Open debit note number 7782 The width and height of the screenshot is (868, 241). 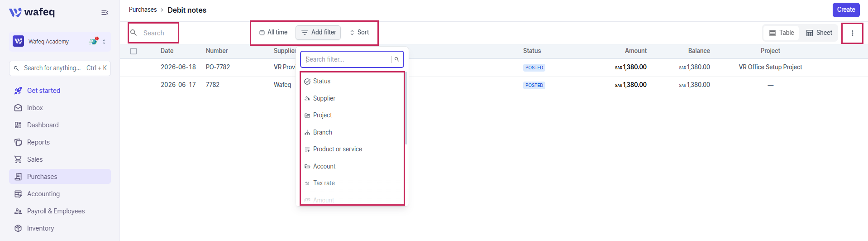click(213, 85)
